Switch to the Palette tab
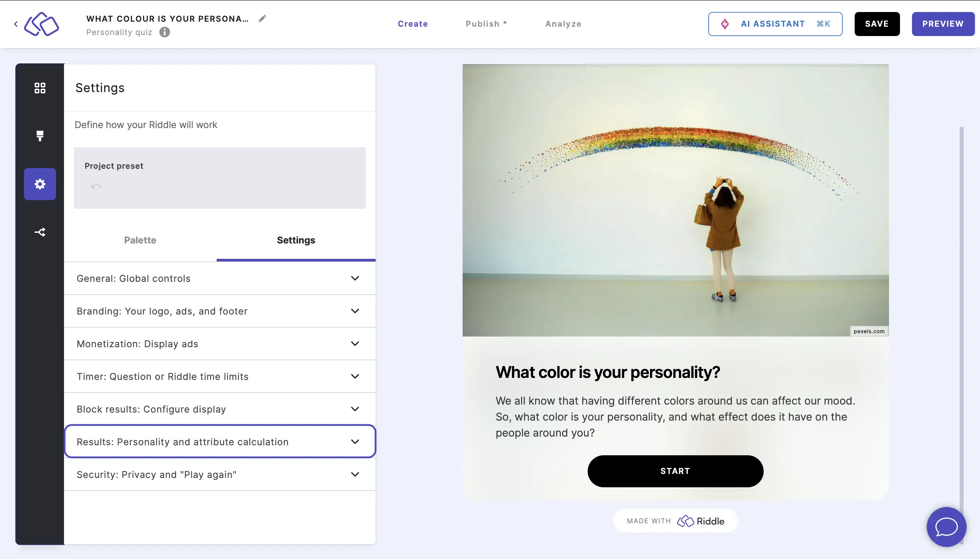 (140, 240)
